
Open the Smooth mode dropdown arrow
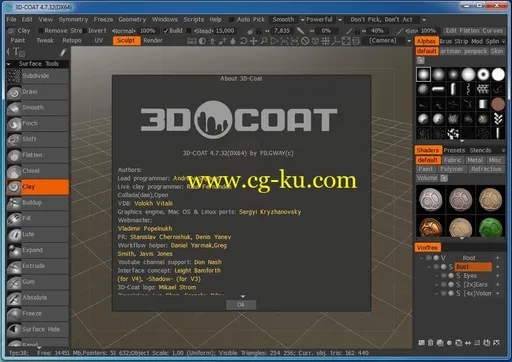pos(302,20)
